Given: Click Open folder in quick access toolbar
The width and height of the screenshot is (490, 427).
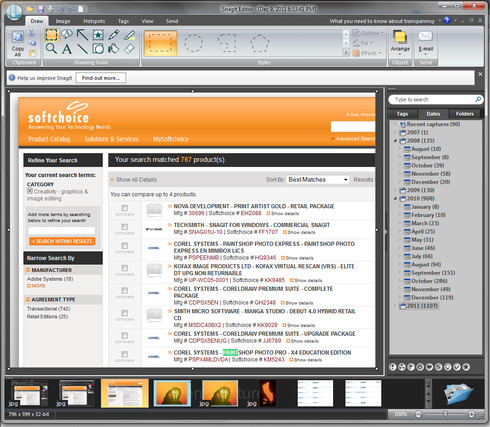Looking at the screenshot, I should (x=30, y=9).
